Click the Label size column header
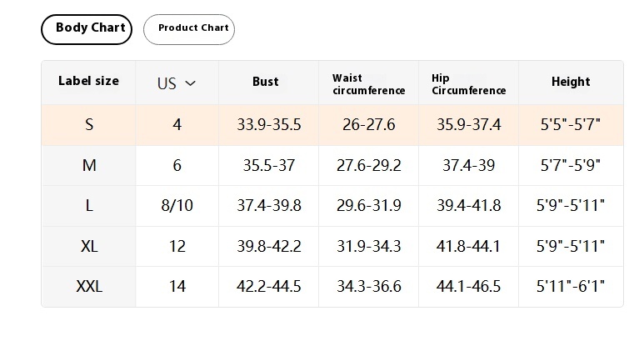Image resolution: width=644 pixels, height=341 pixels. click(88, 81)
